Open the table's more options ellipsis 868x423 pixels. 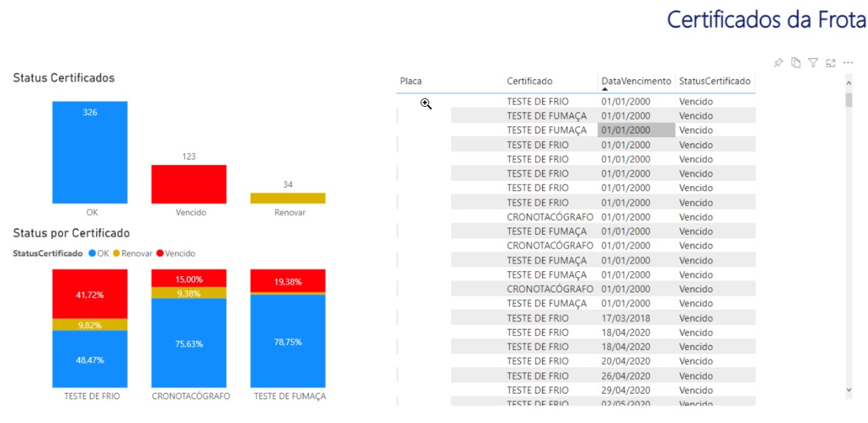(x=848, y=63)
